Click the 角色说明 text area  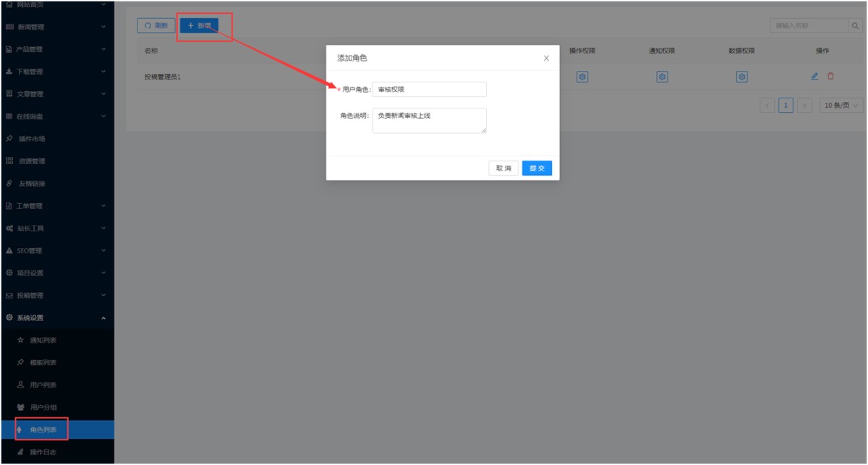point(430,121)
